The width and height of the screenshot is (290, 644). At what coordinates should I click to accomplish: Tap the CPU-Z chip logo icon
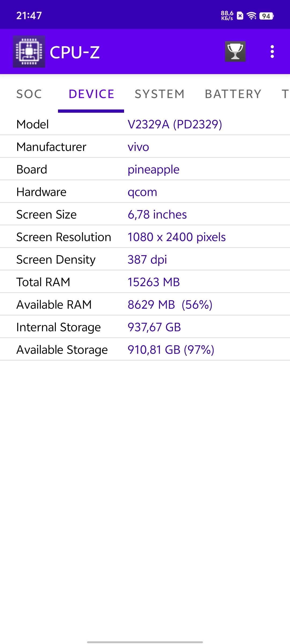click(29, 52)
